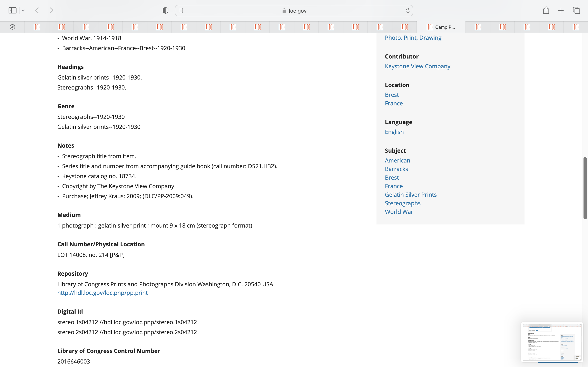Screen dimensions: 588x367
Task: Select the Gelatin Silver Prints subject link
Action: 411,195
